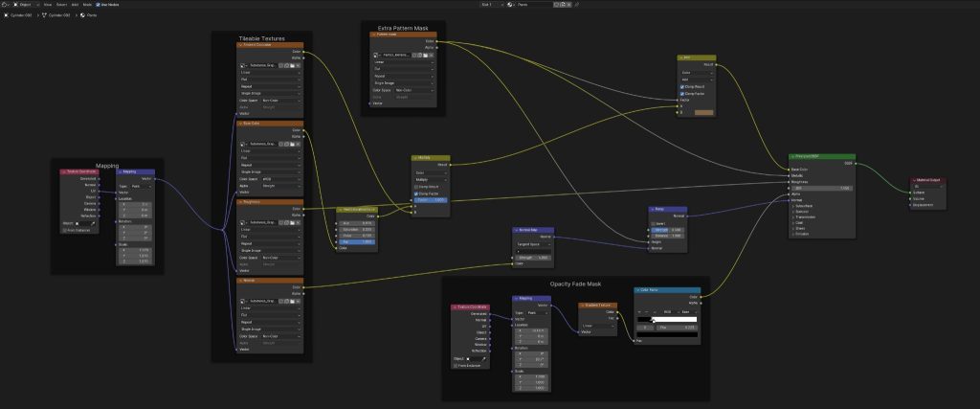Open image folder icon in Base Color node
980x409 pixels.
point(293,144)
